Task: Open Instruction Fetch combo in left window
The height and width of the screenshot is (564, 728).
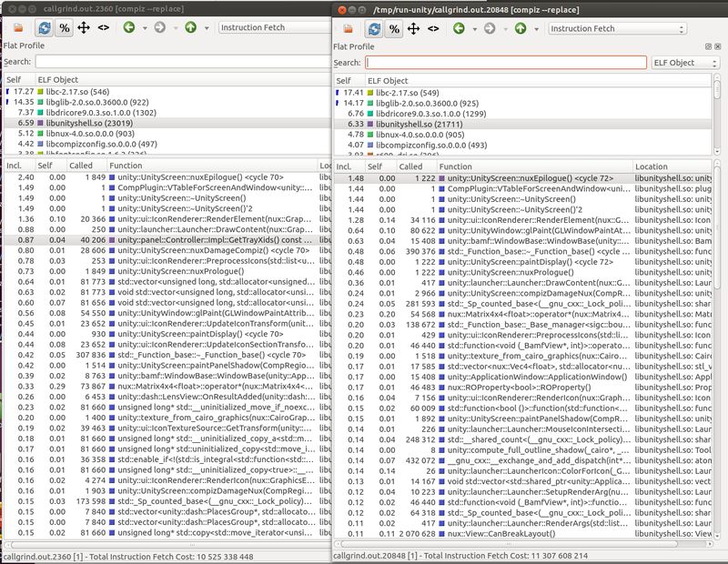Action: pos(275,27)
